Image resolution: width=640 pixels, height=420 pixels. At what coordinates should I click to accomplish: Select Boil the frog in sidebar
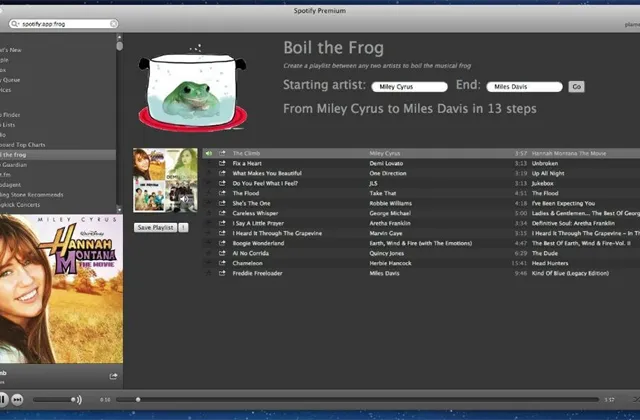58,155
